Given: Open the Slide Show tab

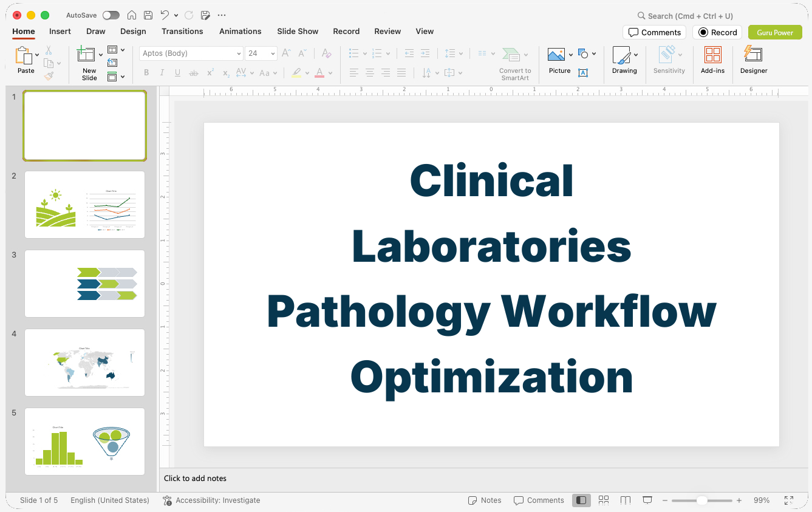Looking at the screenshot, I should point(298,31).
